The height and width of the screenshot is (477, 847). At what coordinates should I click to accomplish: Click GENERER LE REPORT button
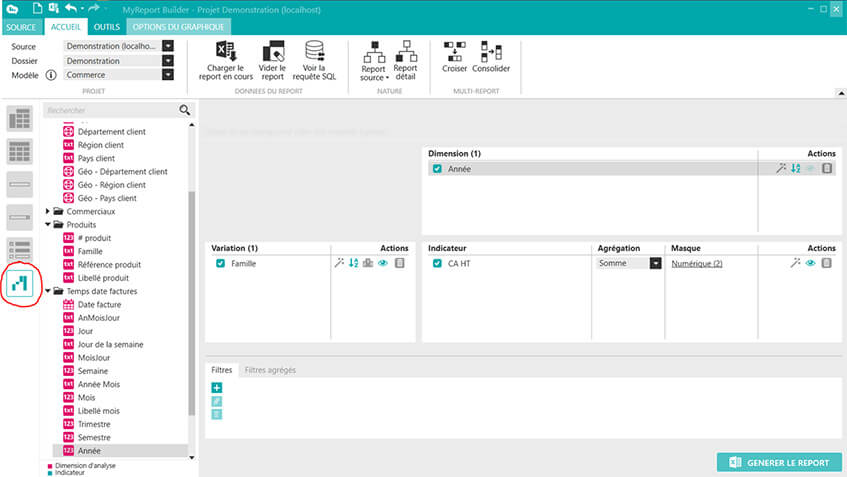click(x=779, y=463)
